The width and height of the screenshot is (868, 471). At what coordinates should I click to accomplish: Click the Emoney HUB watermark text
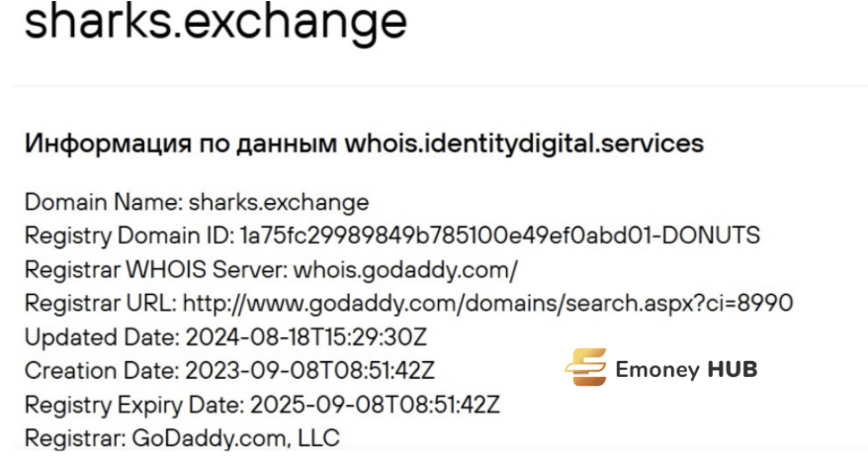click(x=686, y=369)
